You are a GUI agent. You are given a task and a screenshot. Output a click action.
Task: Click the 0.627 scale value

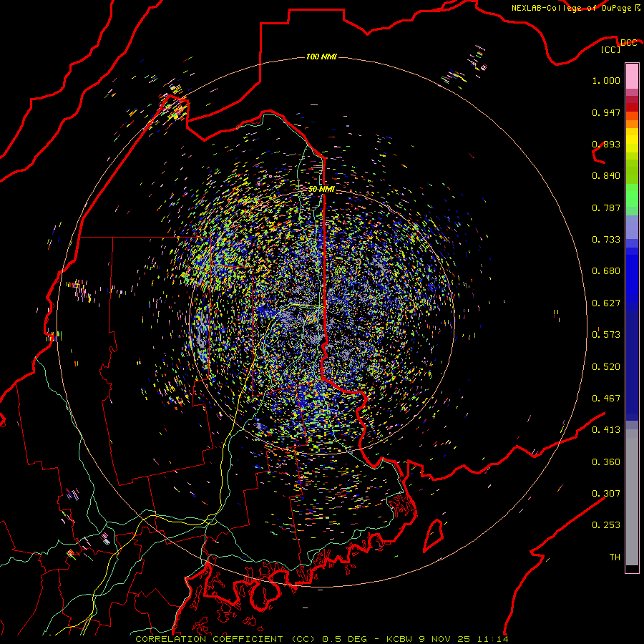click(x=606, y=303)
